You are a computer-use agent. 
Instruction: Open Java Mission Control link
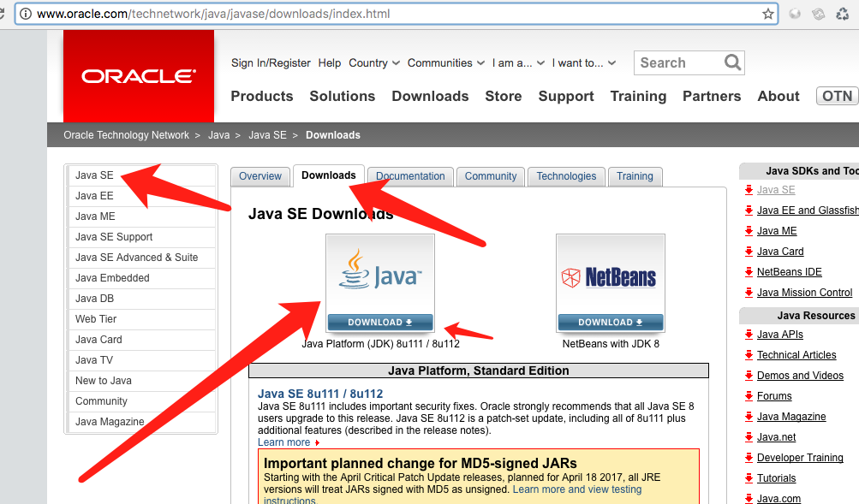(805, 293)
